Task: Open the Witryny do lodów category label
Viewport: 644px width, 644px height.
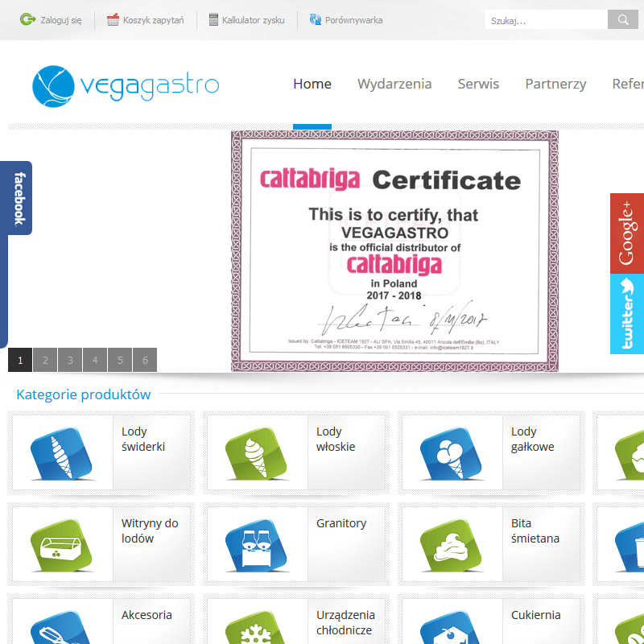Action: click(x=150, y=530)
